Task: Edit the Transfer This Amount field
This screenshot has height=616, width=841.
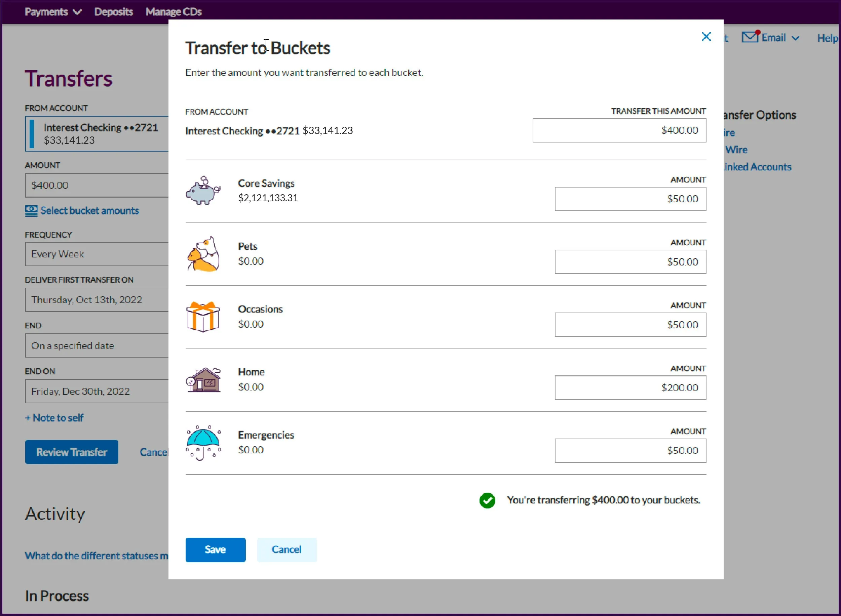Action: (619, 130)
